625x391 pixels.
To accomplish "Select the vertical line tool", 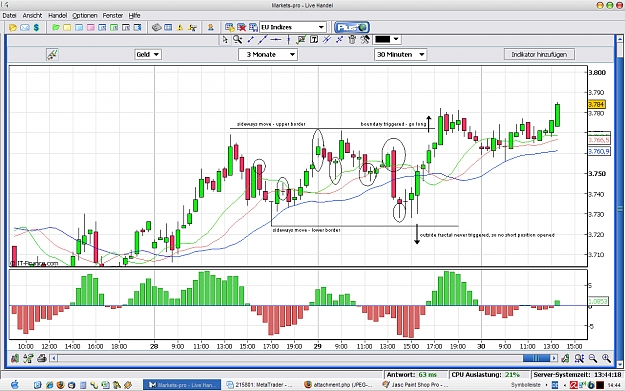I will [289, 39].
